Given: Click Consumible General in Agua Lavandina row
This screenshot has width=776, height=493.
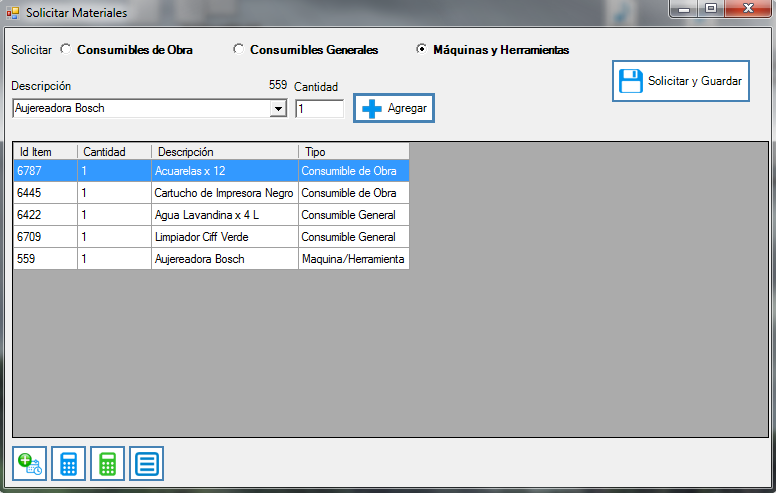Looking at the screenshot, I should [x=354, y=215].
